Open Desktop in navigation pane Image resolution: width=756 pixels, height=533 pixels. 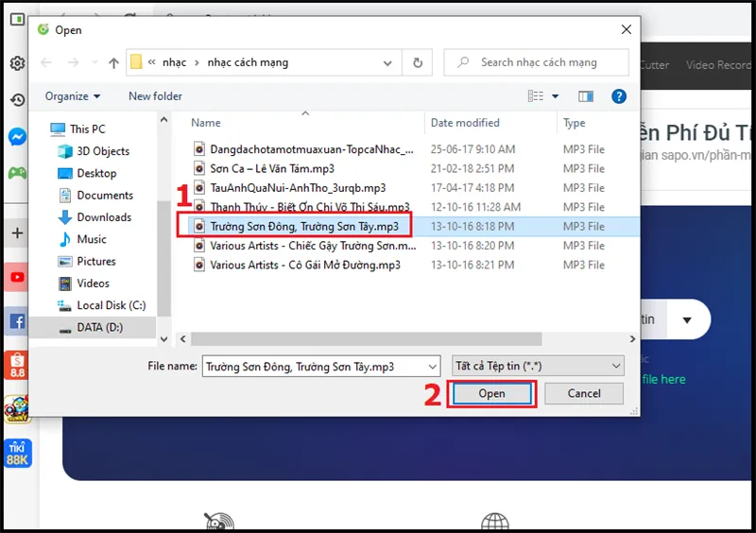[87, 173]
